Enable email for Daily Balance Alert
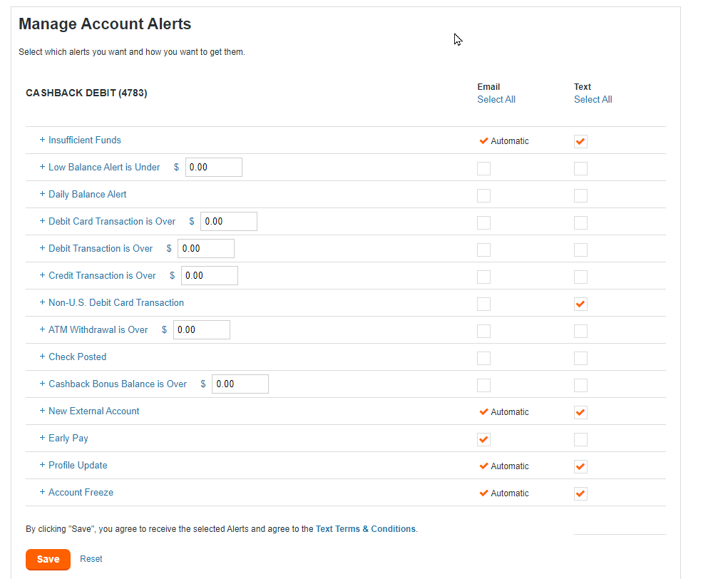This screenshot has height=579, width=728. tap(483, 195)
